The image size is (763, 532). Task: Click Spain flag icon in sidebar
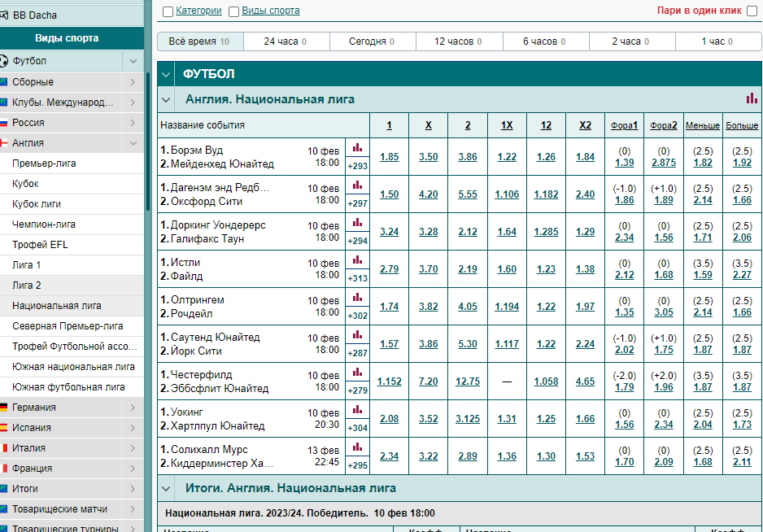click(x=3, y=428)
